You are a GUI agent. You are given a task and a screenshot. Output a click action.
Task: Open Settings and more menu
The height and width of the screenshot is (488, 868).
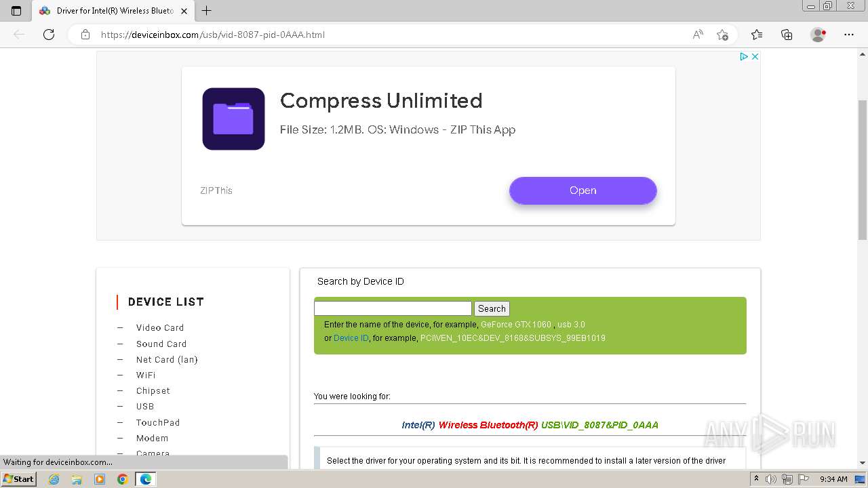849,35
